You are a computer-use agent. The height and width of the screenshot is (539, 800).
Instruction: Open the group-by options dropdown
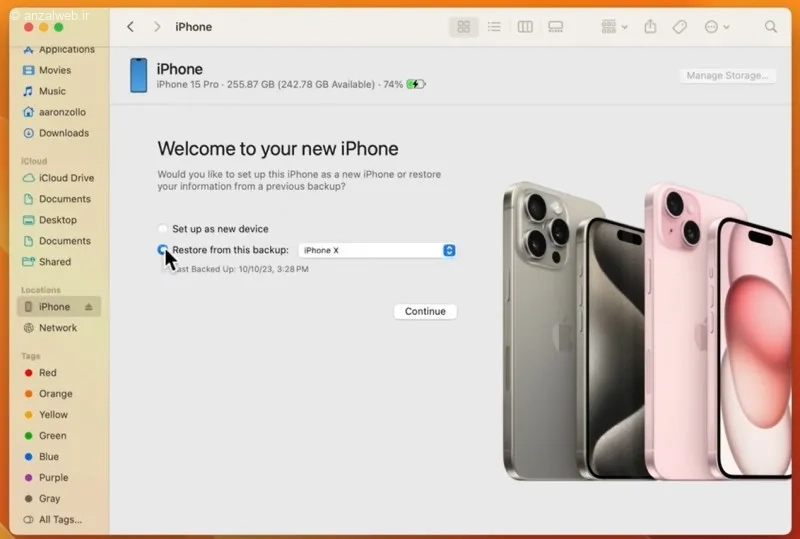[x=614, y=27]
